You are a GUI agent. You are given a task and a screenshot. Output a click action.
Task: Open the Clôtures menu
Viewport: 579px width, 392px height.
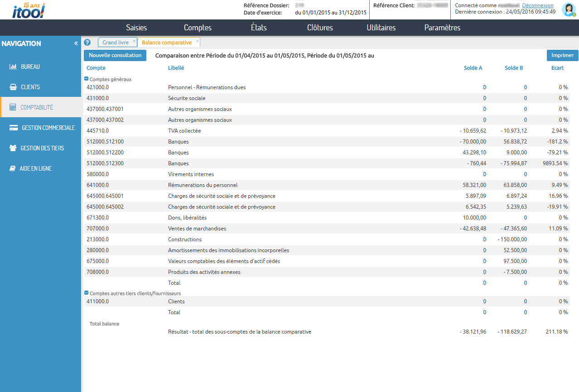[x=319, y=28]
